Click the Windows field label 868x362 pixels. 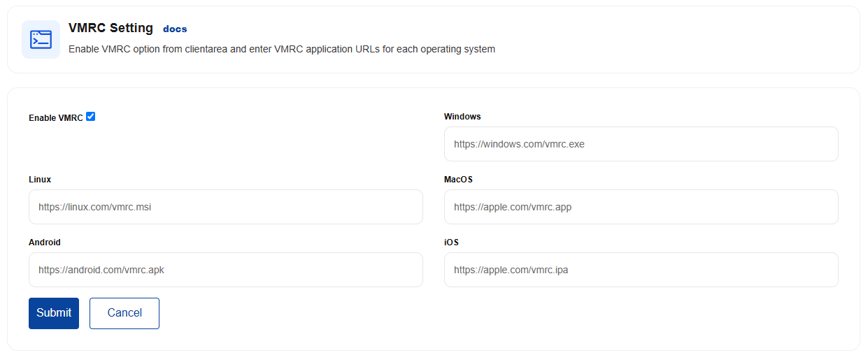(x=462, y=117)
